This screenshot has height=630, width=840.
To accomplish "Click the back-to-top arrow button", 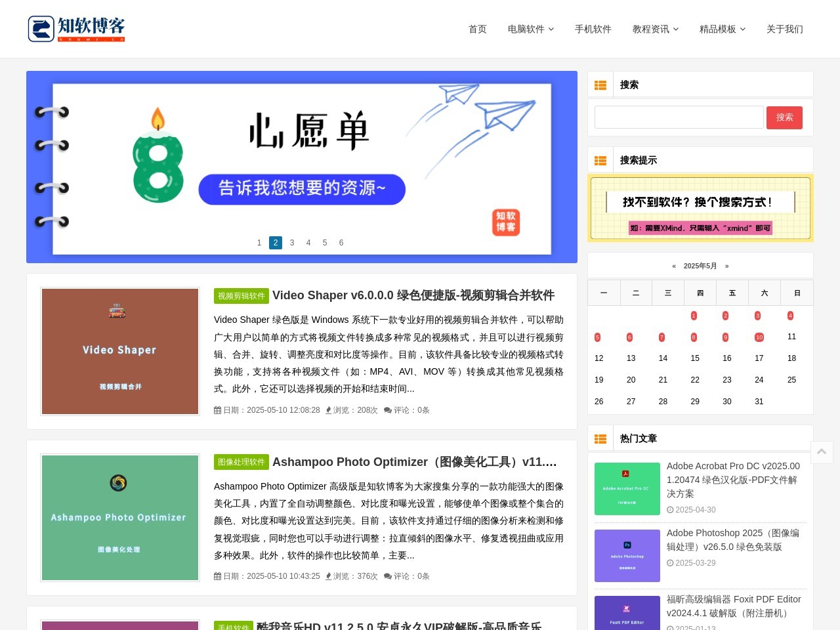I will (x=822, y=452).
